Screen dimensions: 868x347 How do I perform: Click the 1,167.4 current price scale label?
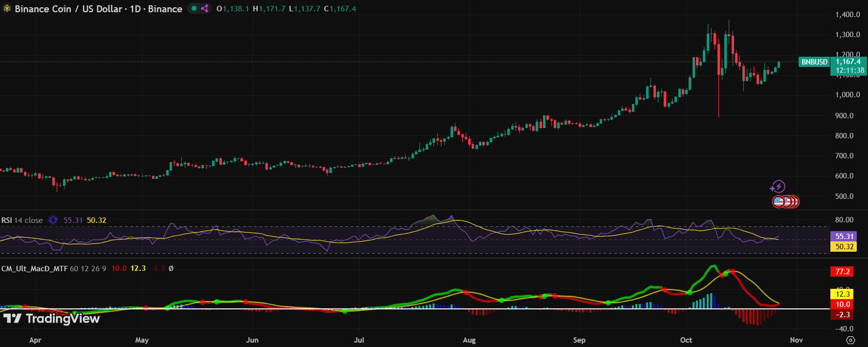(x=848, y=62)
